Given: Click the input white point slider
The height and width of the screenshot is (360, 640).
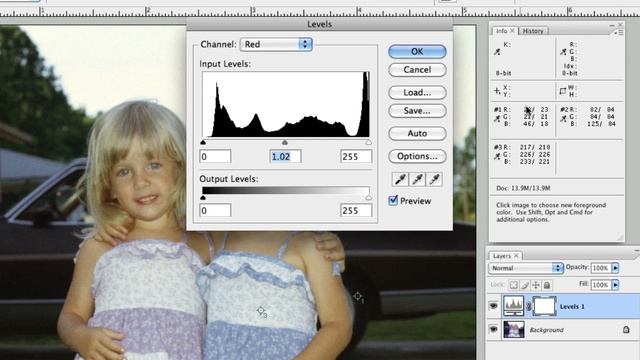Looking at the screenshot, I should tap(369, 142).
